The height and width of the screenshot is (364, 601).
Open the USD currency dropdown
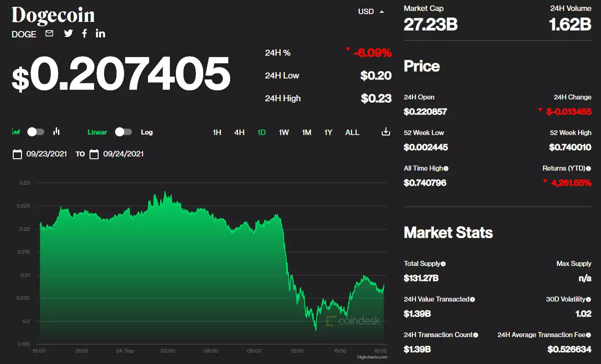(371, 11)
